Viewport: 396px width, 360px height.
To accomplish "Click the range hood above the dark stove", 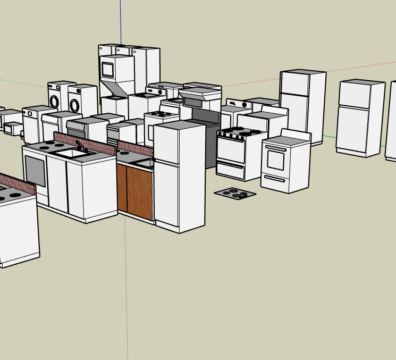I will [199, 94].
